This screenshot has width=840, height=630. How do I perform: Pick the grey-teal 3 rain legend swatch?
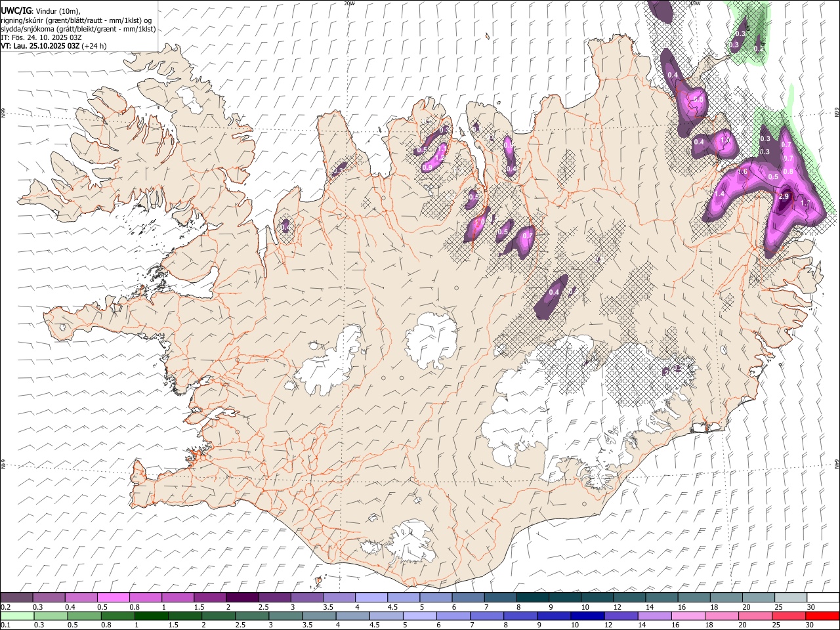click(x=285, y=616)
